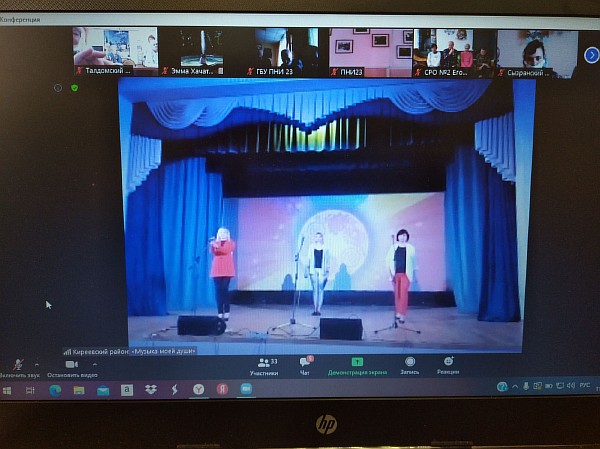The image size is (600, 449).
Task: Select Сызранский participant video thumbnail
Action: pyautogui.click(x=537, y=54)
